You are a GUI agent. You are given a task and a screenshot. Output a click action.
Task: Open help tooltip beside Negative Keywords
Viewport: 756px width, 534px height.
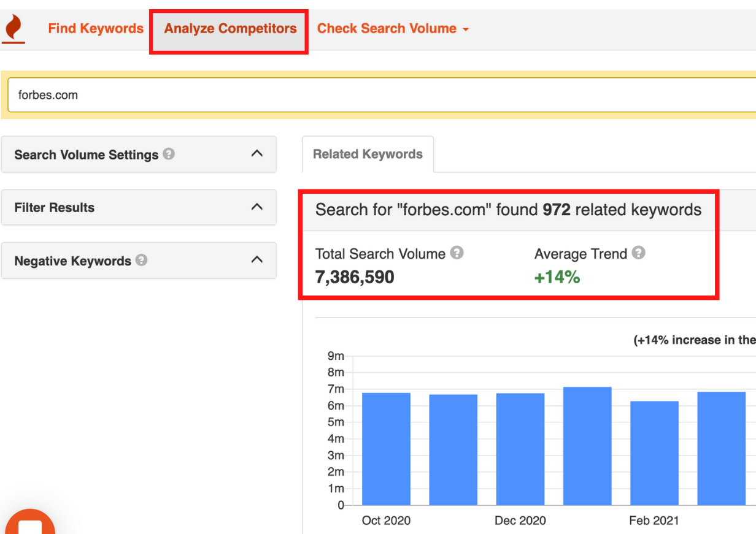[141, 260]
